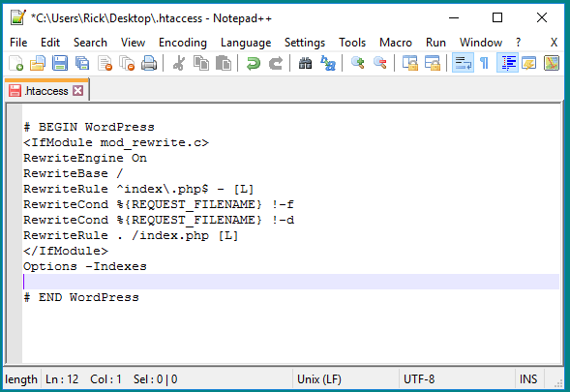Cut selection using the scissors icon
The width and height of the screenshot is (570, 392).
coord(178,63)
